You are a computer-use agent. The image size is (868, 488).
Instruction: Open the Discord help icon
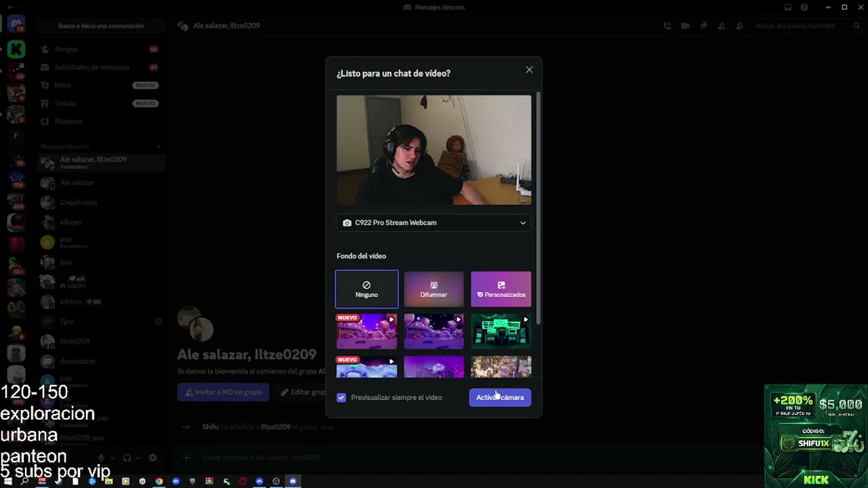804,7
